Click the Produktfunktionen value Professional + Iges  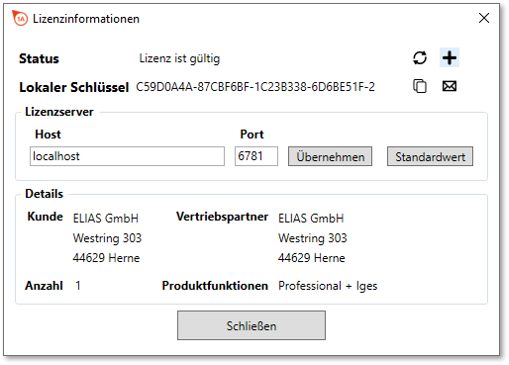click(328, 286)
